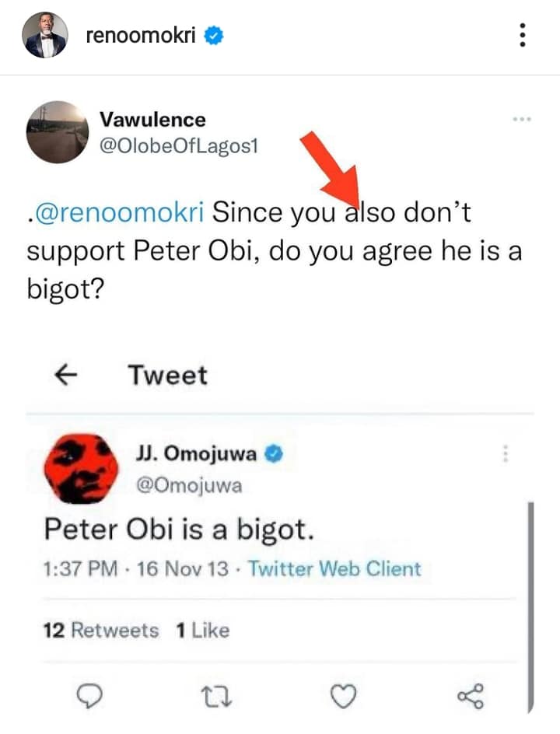Open renoomokri profile picture
This screenshot has height=734, width=560.
[45, 35]
